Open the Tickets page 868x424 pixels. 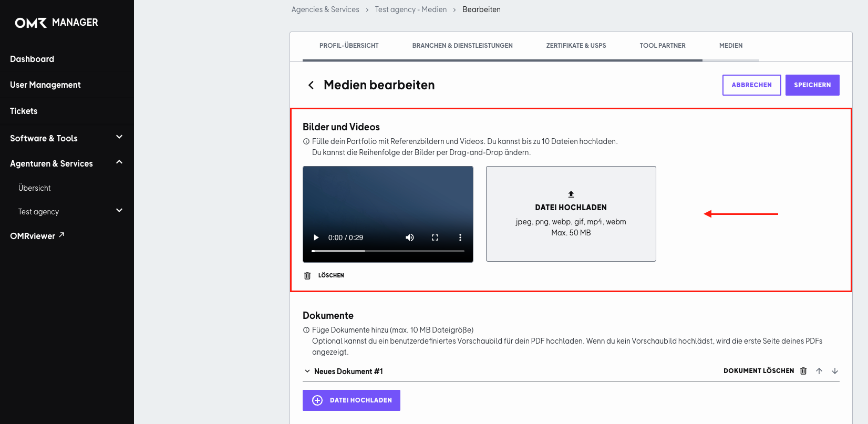coord(24,111)
